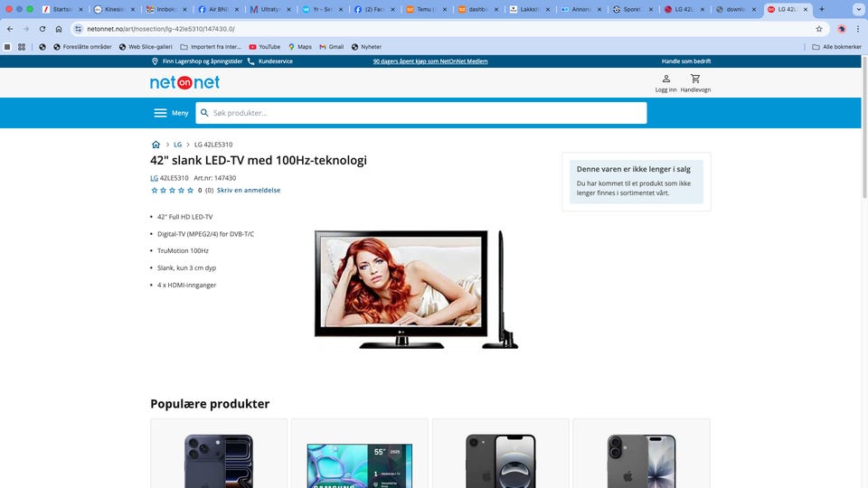The height and width of the screenshot is (488, 868).
Task: Open the Samsung 55" TV product card
Action: coord(360,453)
